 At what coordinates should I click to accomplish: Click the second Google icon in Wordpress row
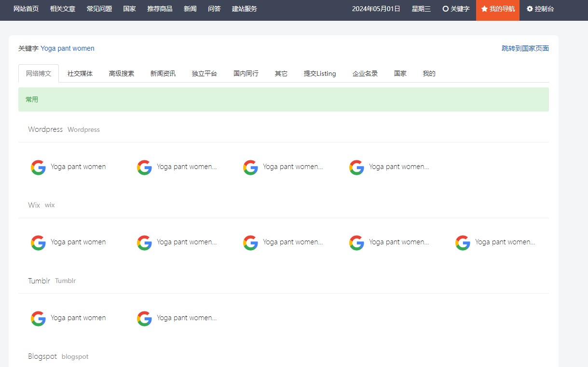pos(144,168)
